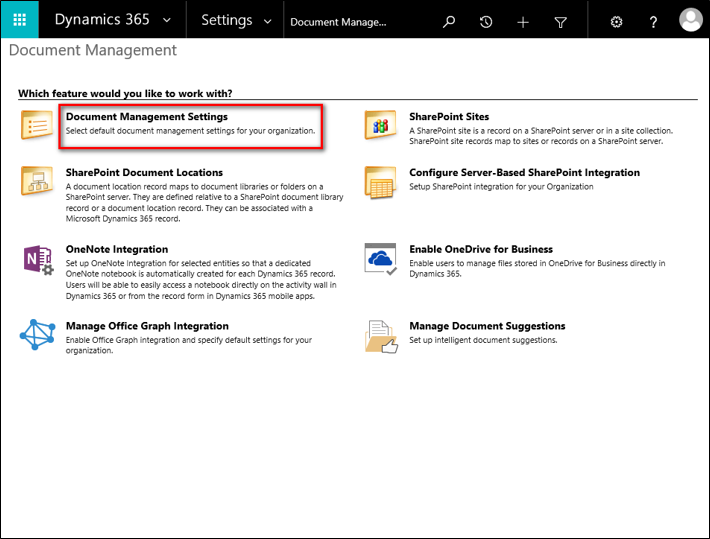710x539 pixels.
Task: Click the plus quick create icon
Action: 523,21
